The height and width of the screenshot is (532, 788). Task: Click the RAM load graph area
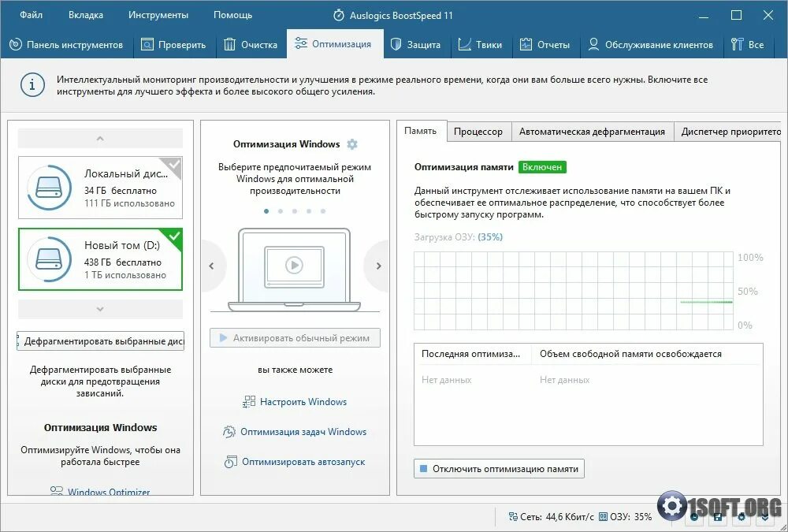[x=574, y=291]
